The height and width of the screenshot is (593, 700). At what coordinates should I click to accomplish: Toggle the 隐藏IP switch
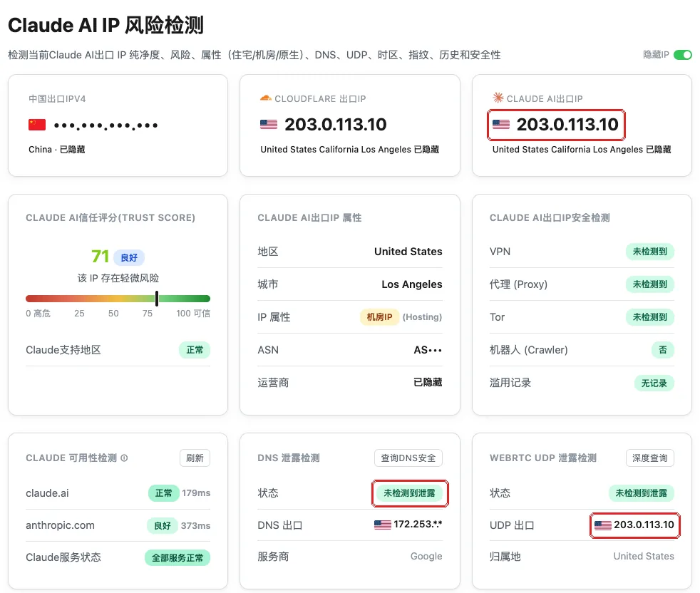683,55
